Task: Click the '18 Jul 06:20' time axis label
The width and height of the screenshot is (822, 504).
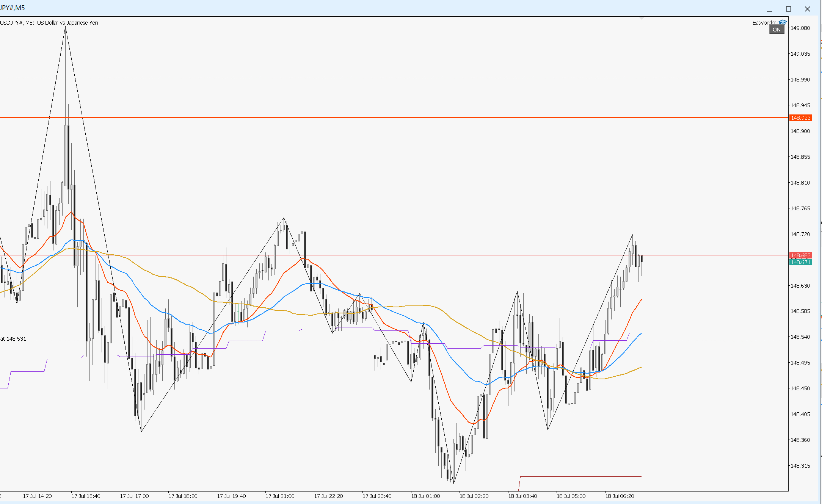Action: [620, 496]
